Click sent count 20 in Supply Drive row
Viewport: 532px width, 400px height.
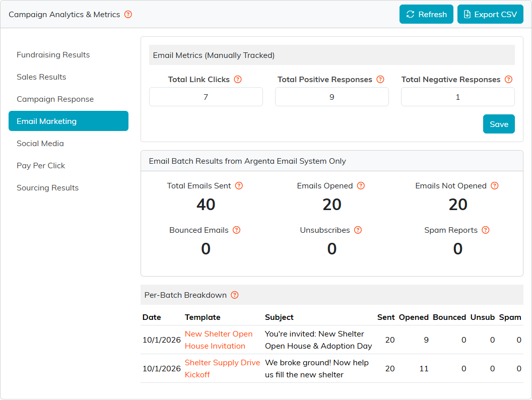390,368
